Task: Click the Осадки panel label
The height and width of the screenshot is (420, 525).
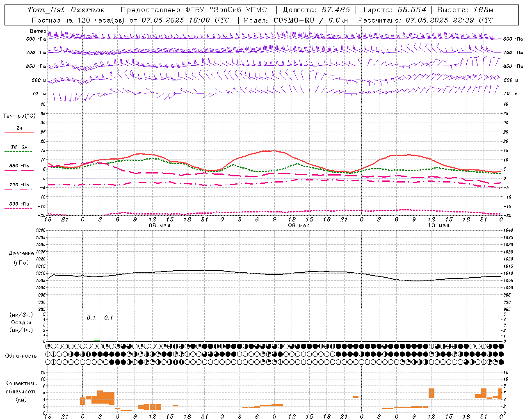Action: pyautogui.click(x=21, y=322)
